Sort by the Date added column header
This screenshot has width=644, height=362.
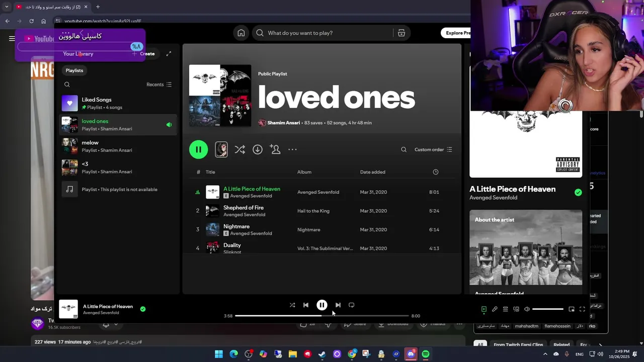[372, 172]
